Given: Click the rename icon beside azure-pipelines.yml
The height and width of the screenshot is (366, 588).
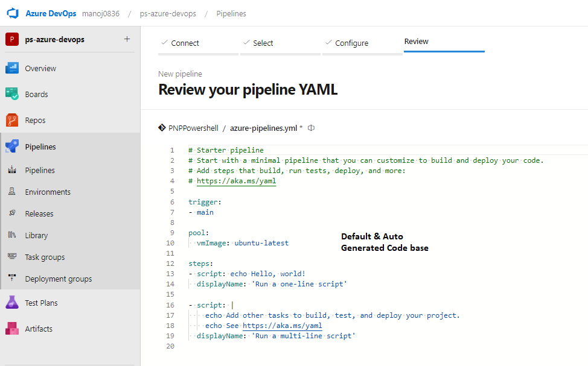Looking at the screenshot, I should coord(311,128).
